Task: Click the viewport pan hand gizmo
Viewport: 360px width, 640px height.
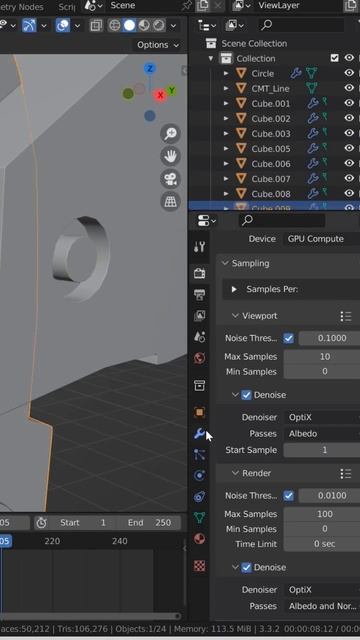Action: coord(171,156)
